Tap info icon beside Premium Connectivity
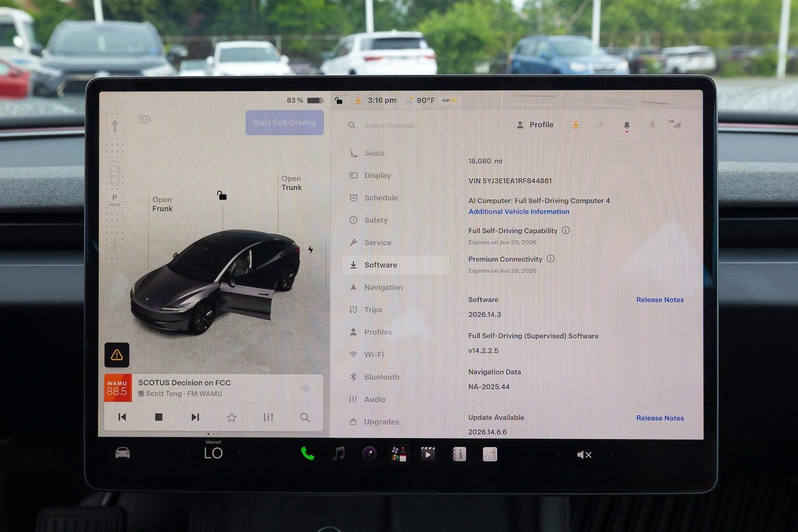The image size is (798, 532). tap(551, 259)
